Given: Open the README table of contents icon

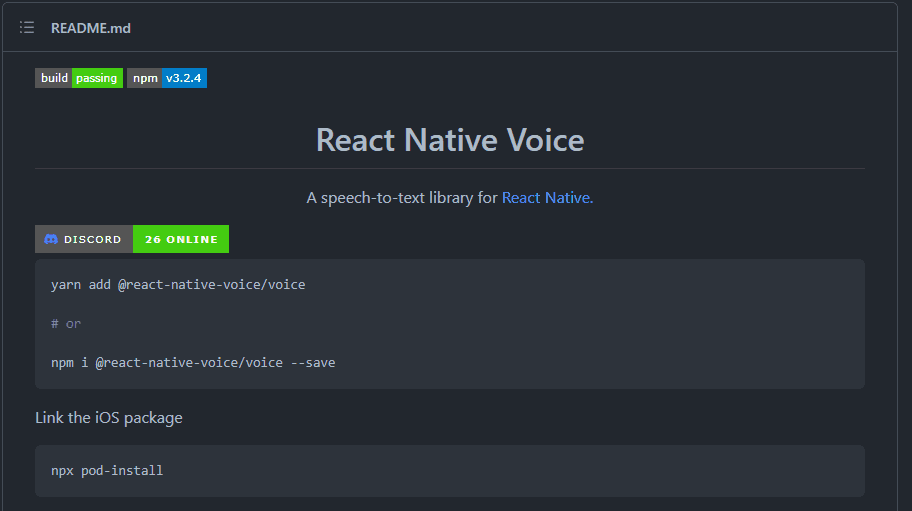Looking at the screenshot, I should [27, 27].
